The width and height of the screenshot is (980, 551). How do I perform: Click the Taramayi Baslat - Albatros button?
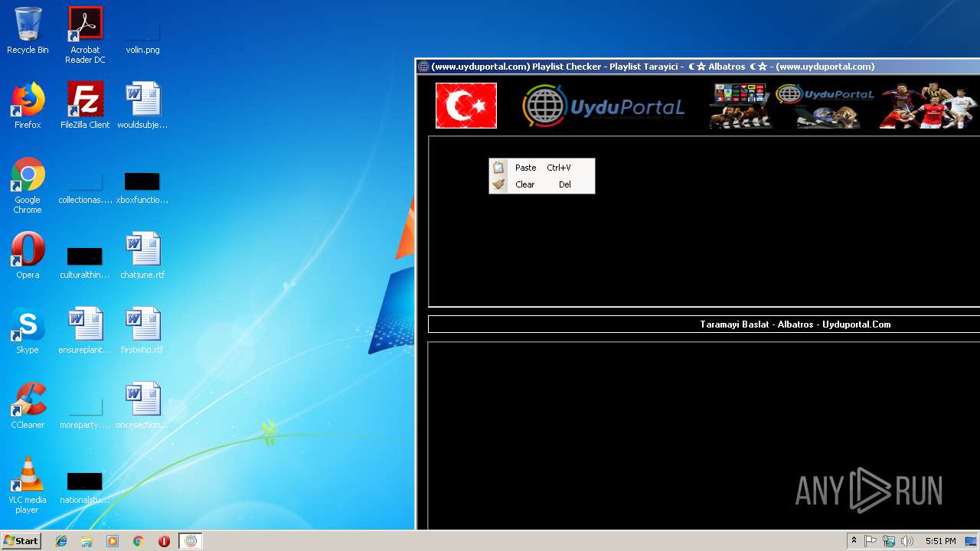[x=704, y=324]
